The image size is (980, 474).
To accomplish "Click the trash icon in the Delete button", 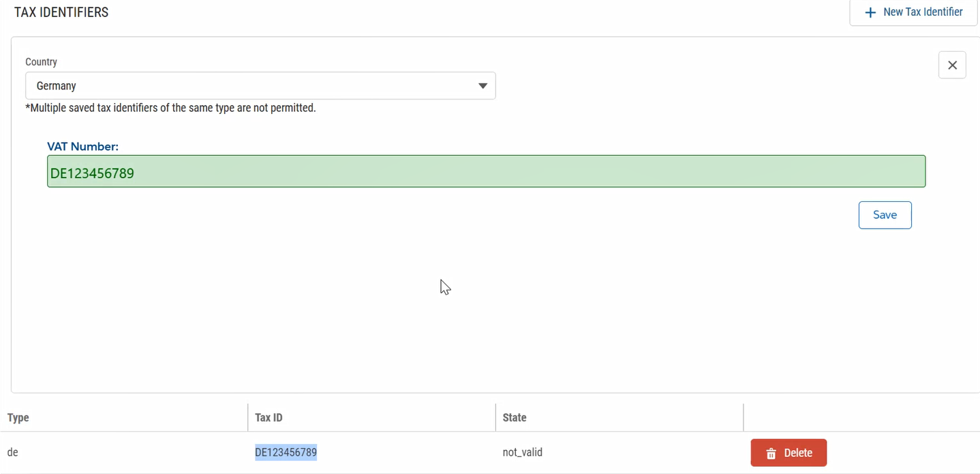I will pyautogui.click(x=771, y=454).
